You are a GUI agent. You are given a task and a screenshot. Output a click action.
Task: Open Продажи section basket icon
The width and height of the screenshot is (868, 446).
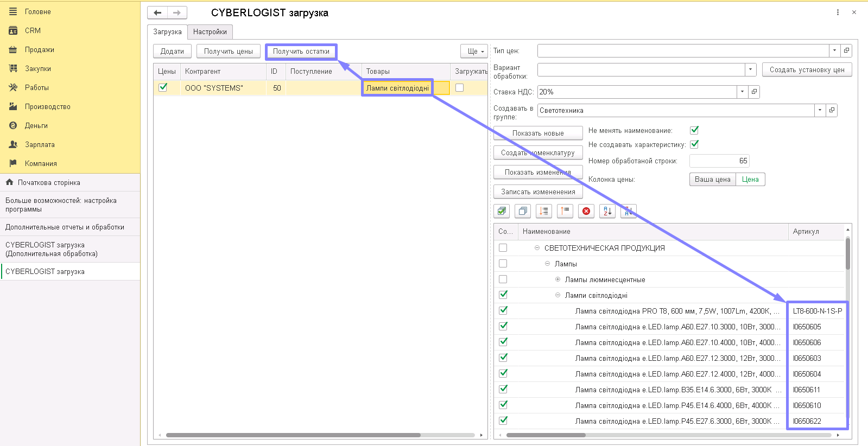[x=13, y=49]
